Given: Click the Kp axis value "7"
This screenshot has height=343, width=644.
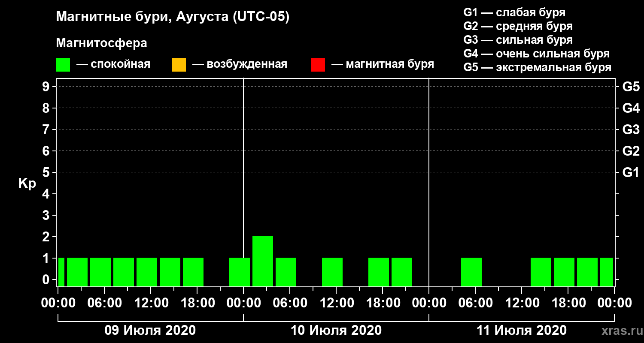Looking at the screenshot, I should (x=47, y=129).
